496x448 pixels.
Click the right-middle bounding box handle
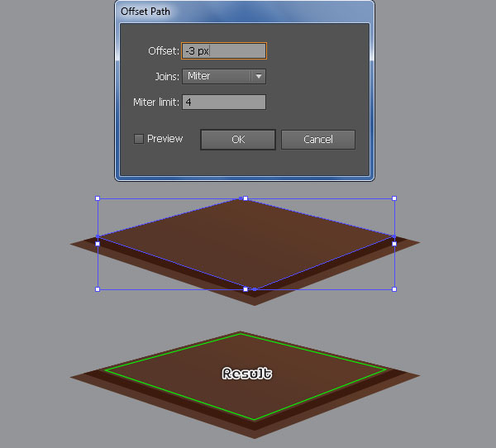click(394, 244)
